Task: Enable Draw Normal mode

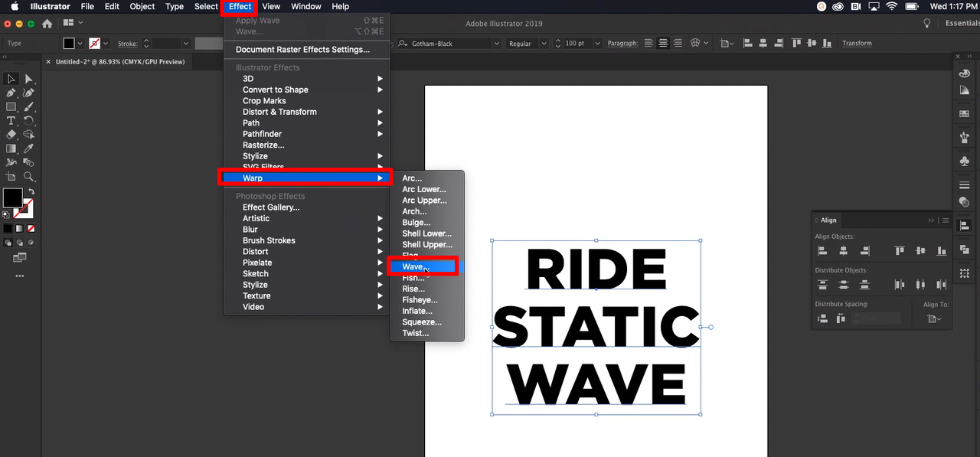Action: 8,243
